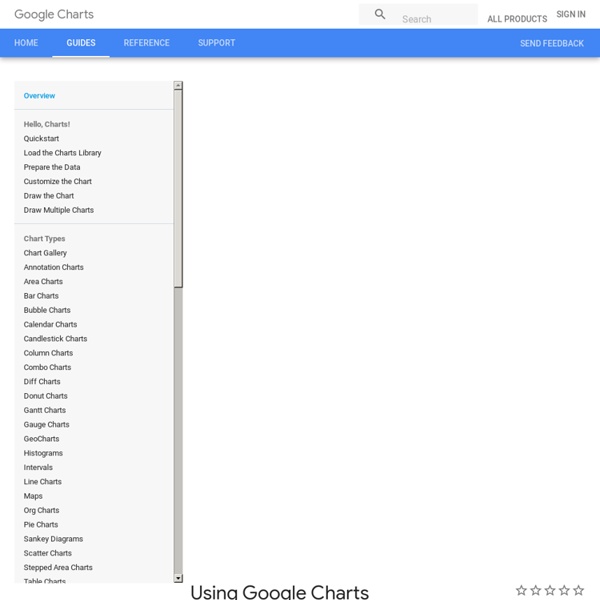Click the Chart Types section heading
This screenshot has width=600, height=600.
pyautogui.click(x=44, y=239)
